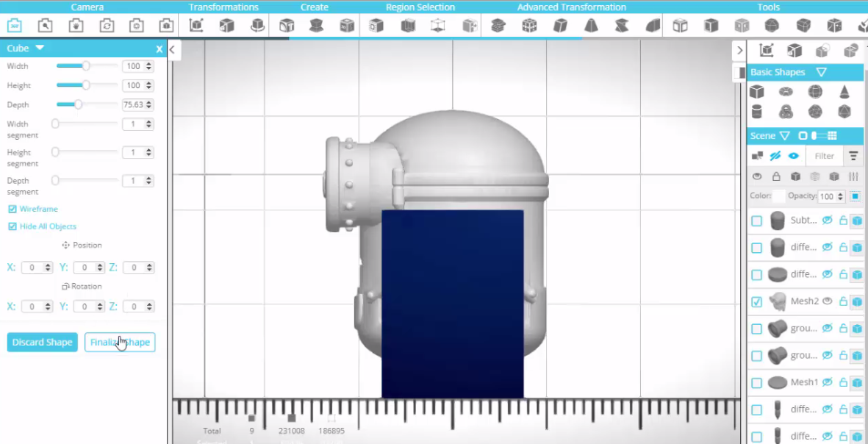
Task: Click the Discard Shape button
Action: point(42,342)
